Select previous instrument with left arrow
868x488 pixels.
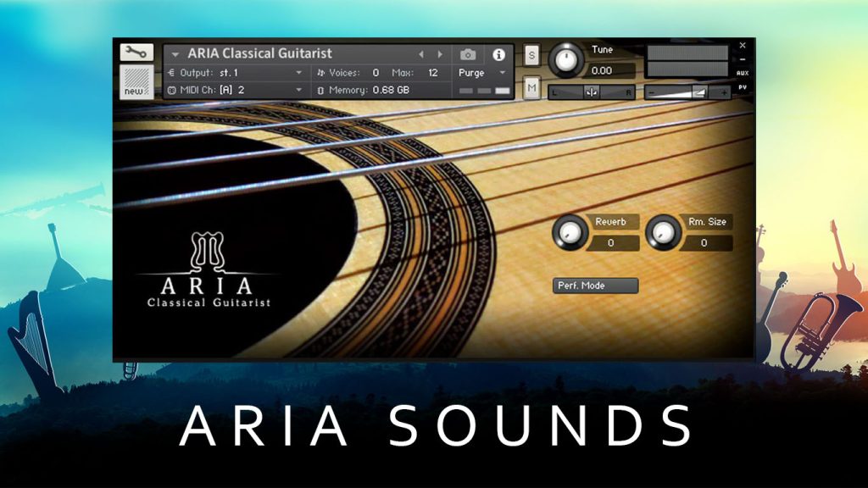(421, 54)
